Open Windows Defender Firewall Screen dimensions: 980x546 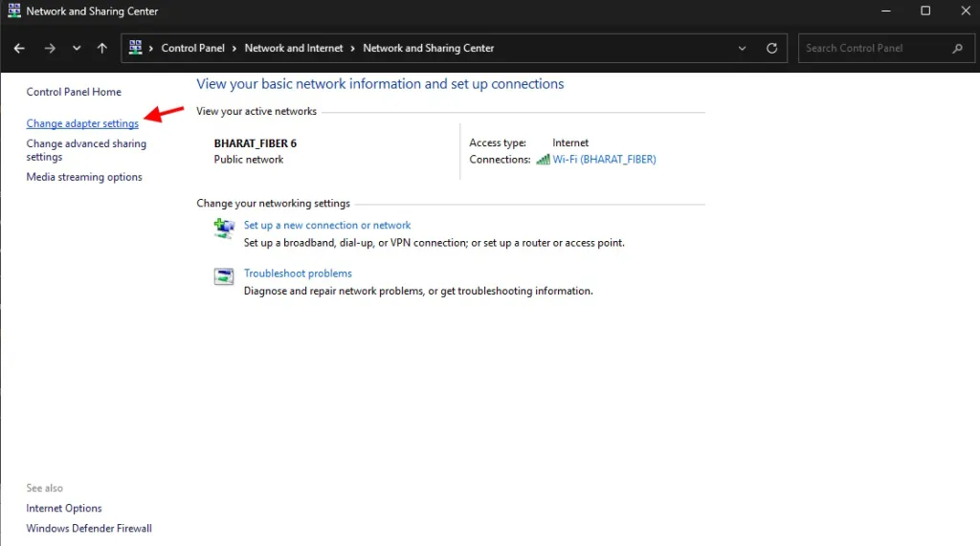click(x=89, y=528)
